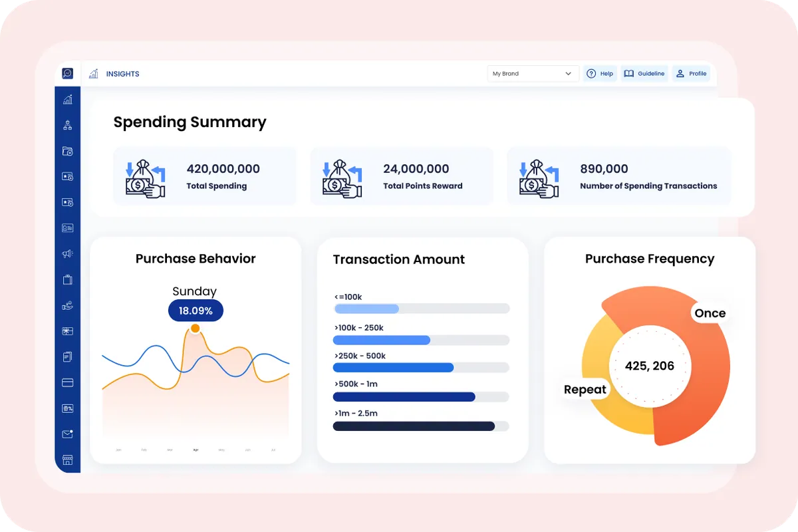This screenshot has height=532, width=798.
Task: Click the money icon in Total Points Reward card
Action: 342,178
